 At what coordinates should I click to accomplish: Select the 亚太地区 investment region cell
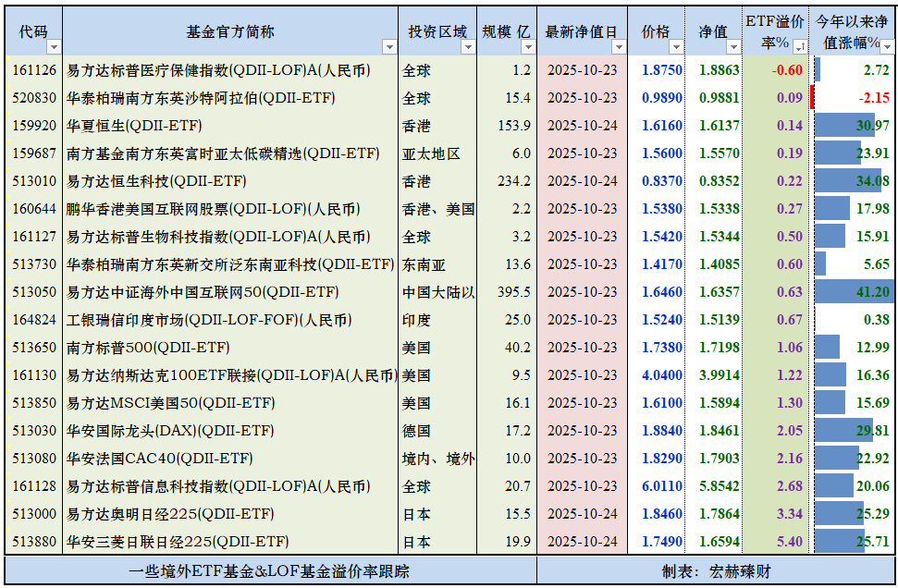437,153
